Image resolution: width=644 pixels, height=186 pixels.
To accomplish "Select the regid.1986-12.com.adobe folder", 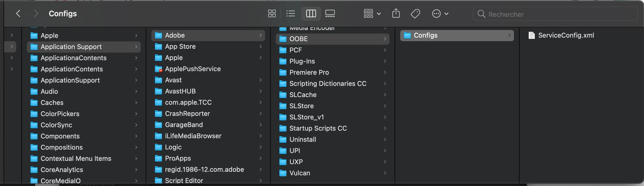I will pos(208,169).
